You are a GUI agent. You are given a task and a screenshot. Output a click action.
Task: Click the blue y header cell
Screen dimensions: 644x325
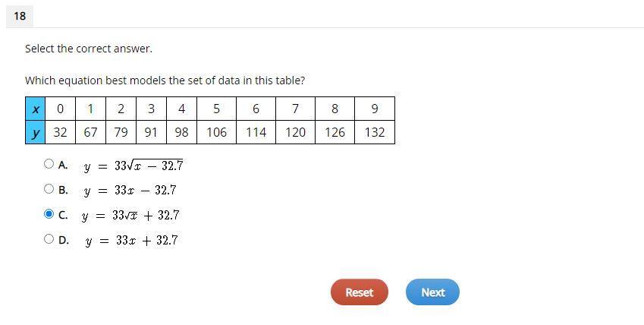click(36, 132)
